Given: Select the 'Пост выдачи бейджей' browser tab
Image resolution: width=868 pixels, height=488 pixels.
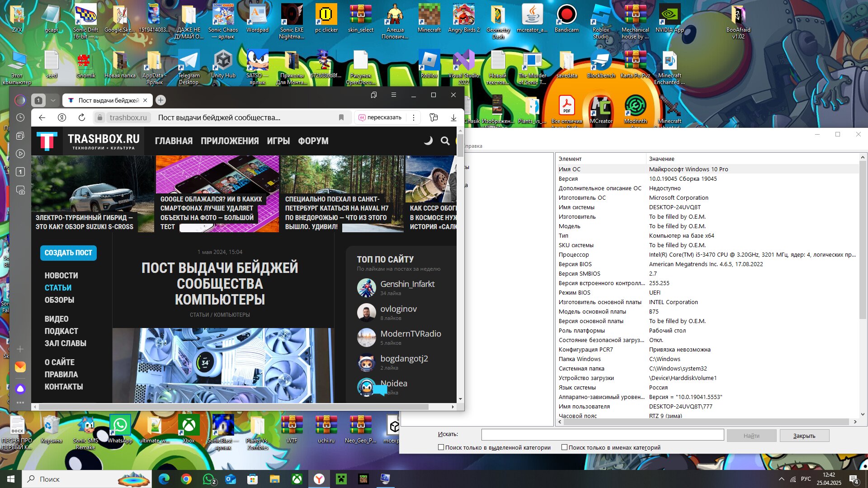Looking at the screenshot, I should [x=108, y=100].
